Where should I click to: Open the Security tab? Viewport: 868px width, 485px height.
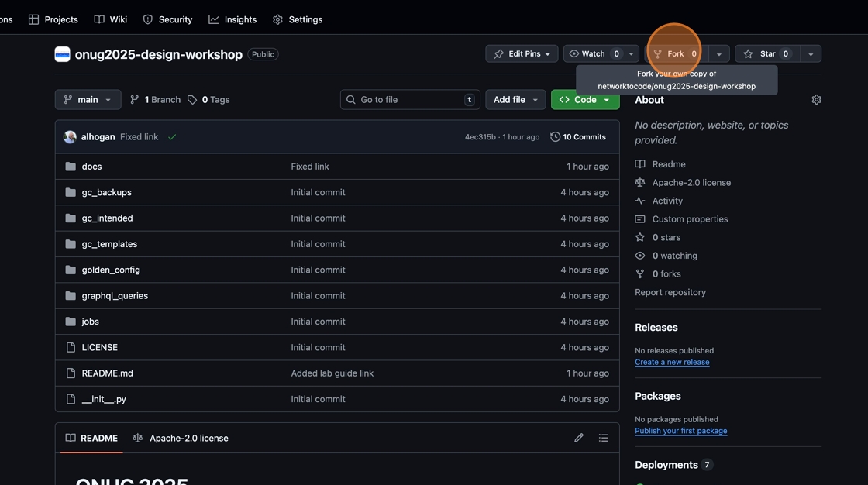pos(167,19)
